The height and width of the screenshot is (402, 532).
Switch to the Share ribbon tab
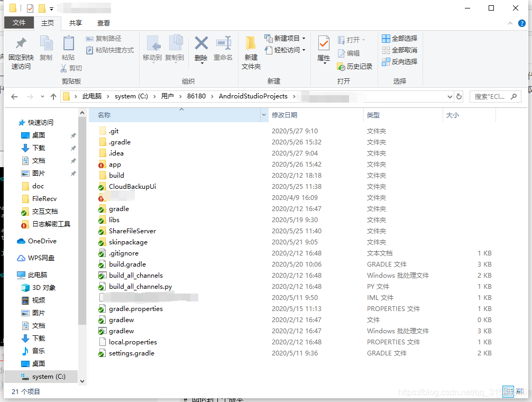pos(75,23)
